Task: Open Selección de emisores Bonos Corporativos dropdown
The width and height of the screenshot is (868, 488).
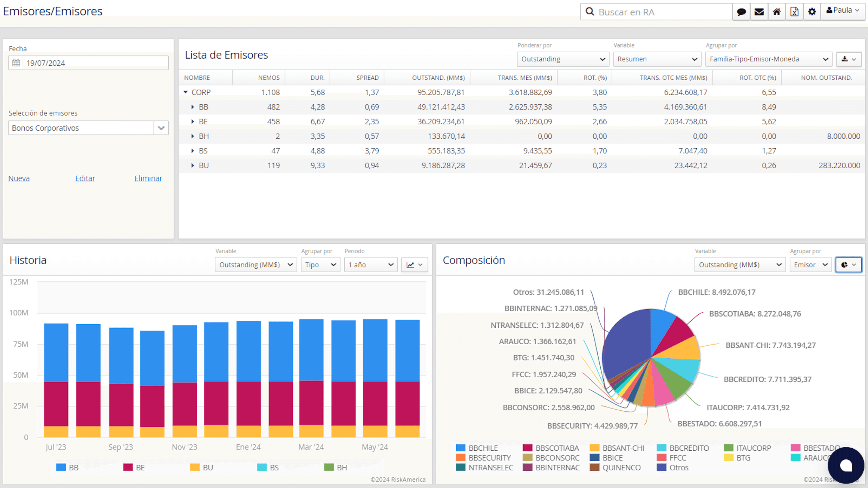Action: (88, 128)
